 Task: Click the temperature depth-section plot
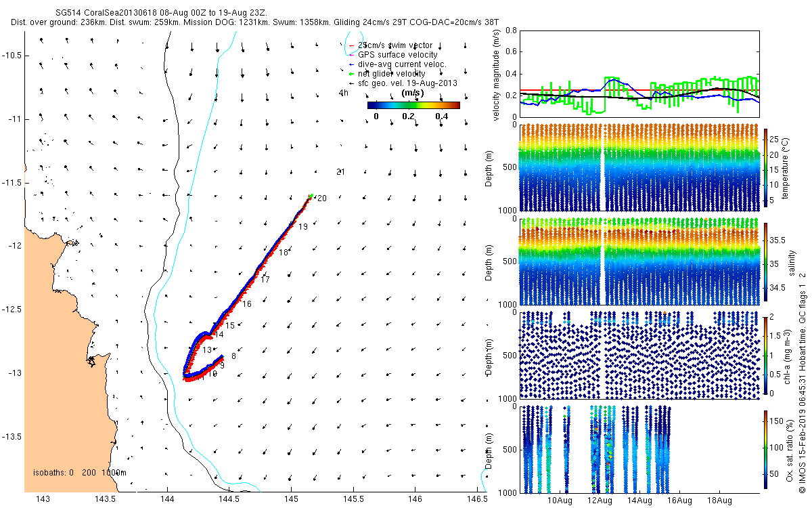point(640,168)
